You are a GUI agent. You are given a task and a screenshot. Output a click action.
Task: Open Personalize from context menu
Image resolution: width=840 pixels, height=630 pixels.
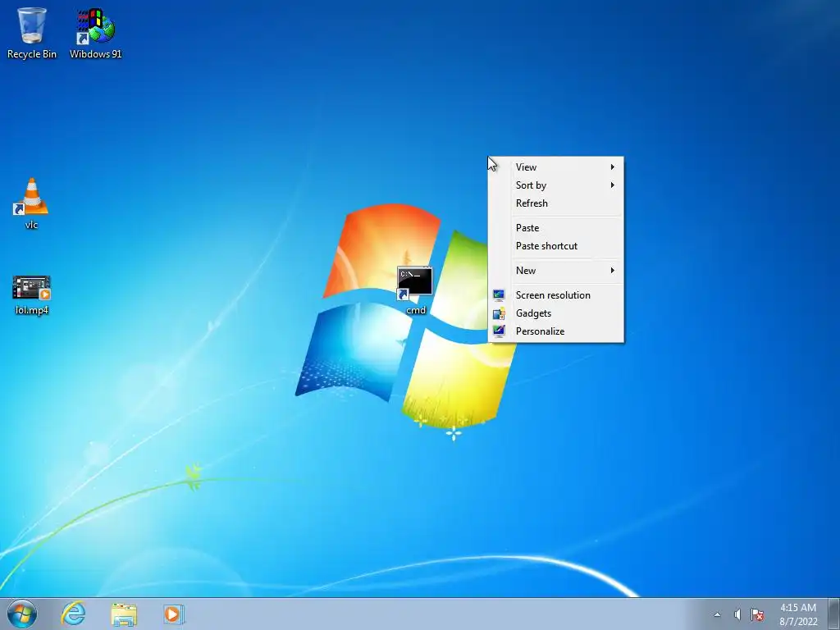(555, 331)
